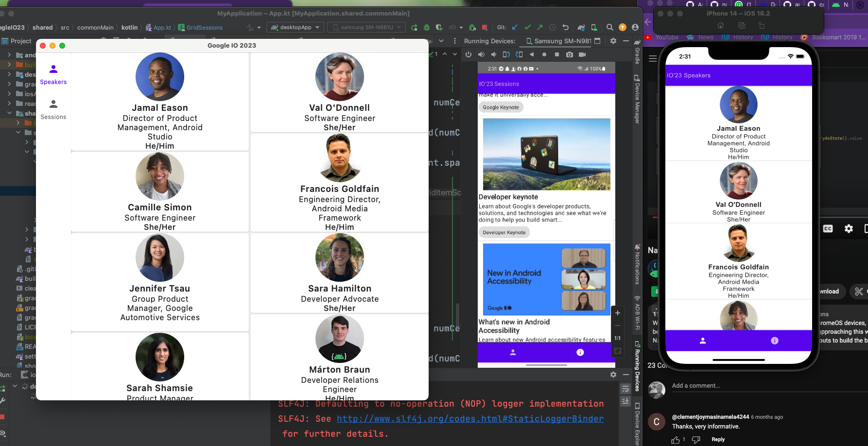Sync project with Gradle files icon

pyautogui.click(x=581, y=28)
